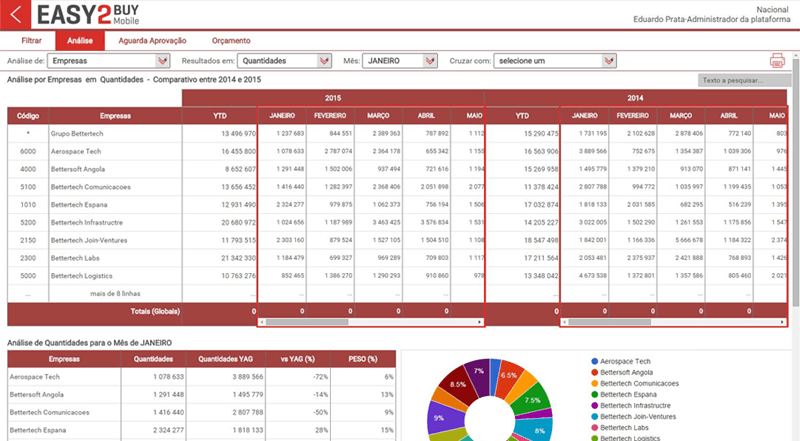Open the Orçamento tab
The image size is (800, 441).
(x=231, y=41)
